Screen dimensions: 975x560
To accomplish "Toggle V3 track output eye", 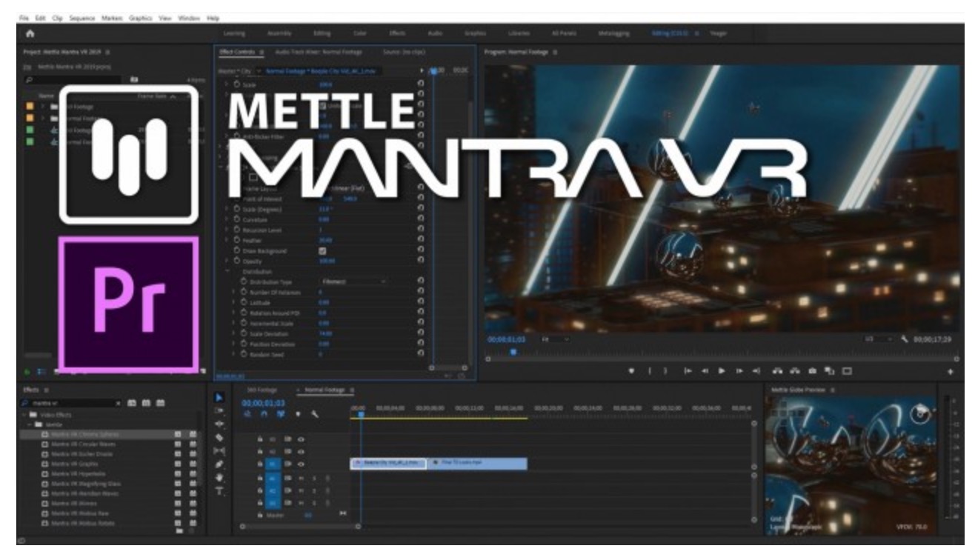I will [x=301, y=439].
